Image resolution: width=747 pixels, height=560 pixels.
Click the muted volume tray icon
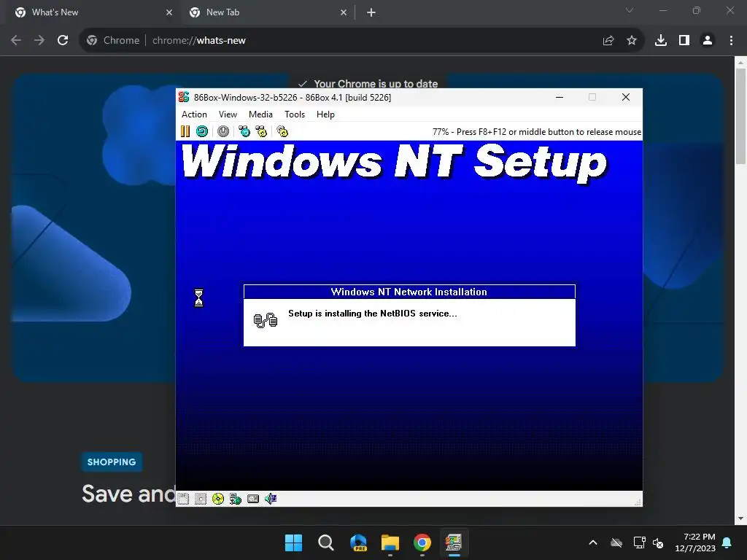(659, 542)
